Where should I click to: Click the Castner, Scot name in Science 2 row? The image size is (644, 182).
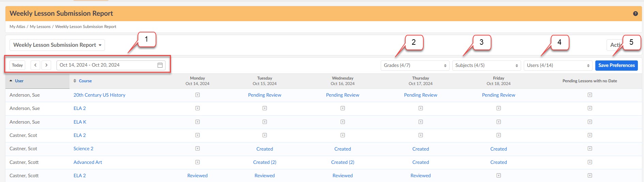coord(23,149)
